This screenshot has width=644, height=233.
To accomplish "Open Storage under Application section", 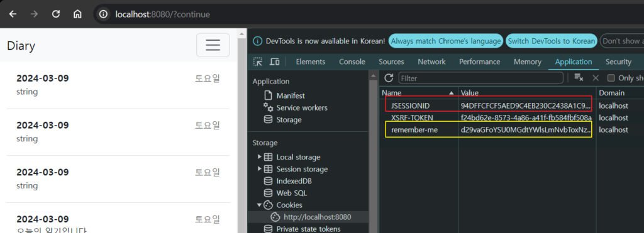I will (x=289, y=120).
